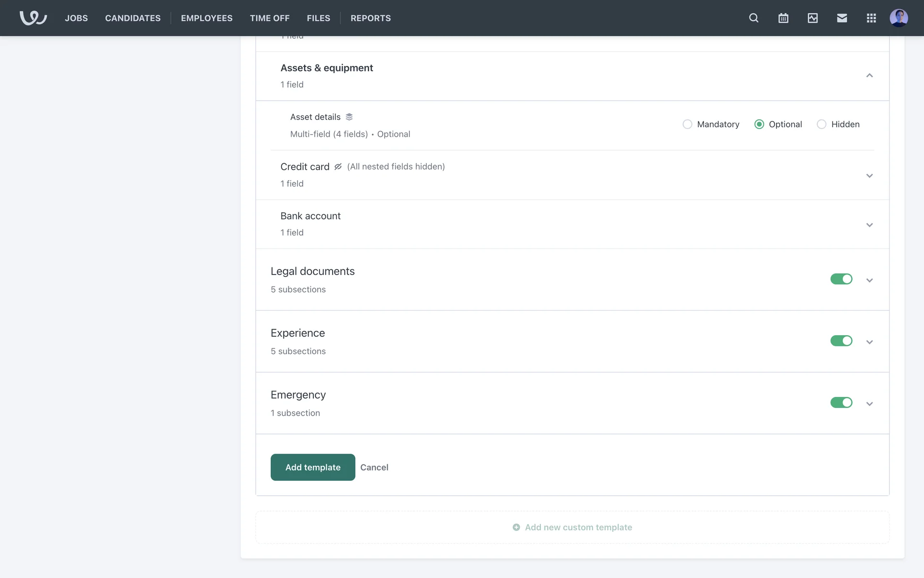Go to the Candidates menu
924x578 pixels.
[x=133, y=18]
